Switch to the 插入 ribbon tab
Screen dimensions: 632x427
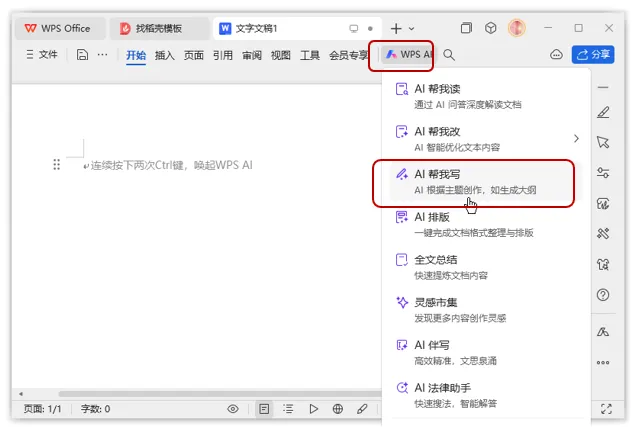click(164, 55)
